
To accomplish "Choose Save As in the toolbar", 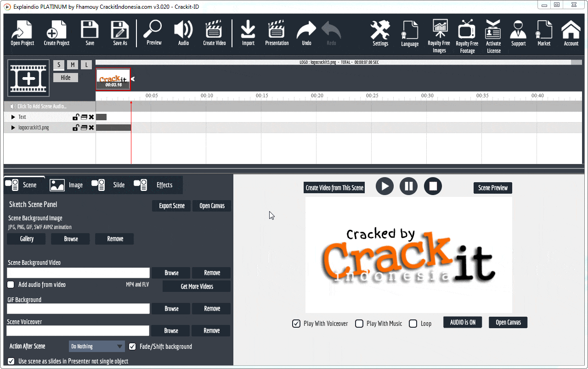I will click(120, 32).
